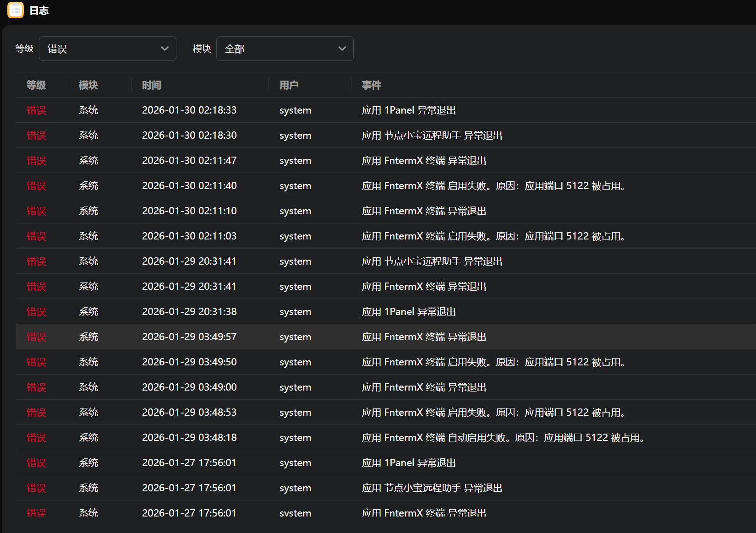Click the time cell 2026-01-30 02:11:03

(x=189, y=236)
